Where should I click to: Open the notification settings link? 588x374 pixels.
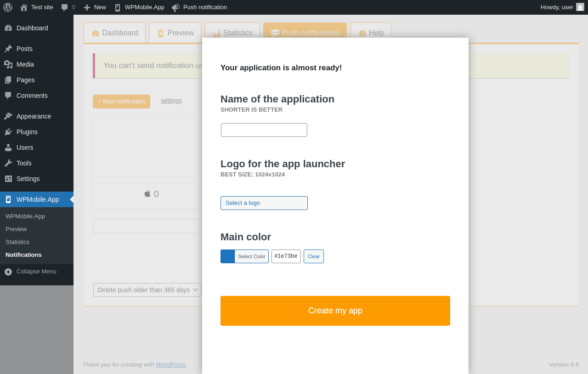(x=171, y=101)
